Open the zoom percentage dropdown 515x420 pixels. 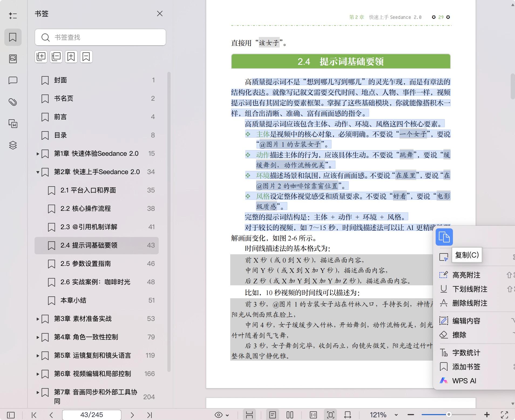click(396, 415)
